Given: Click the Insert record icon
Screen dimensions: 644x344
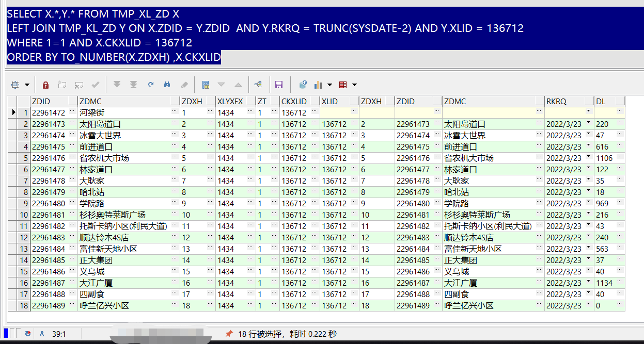Looking at the screenshot, I should point(62,85).
